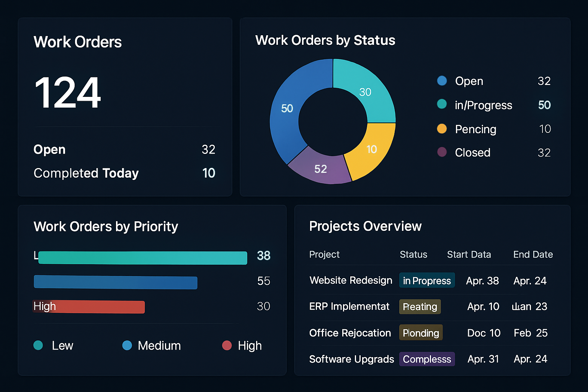
Task: Click the Pencing status legend dot
Action: (x=442, y=129)
